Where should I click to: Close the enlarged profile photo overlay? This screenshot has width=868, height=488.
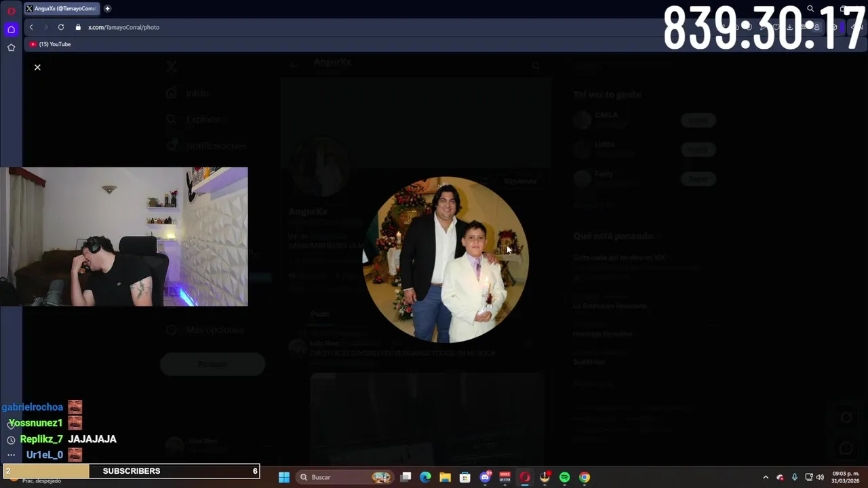[37, 67]
